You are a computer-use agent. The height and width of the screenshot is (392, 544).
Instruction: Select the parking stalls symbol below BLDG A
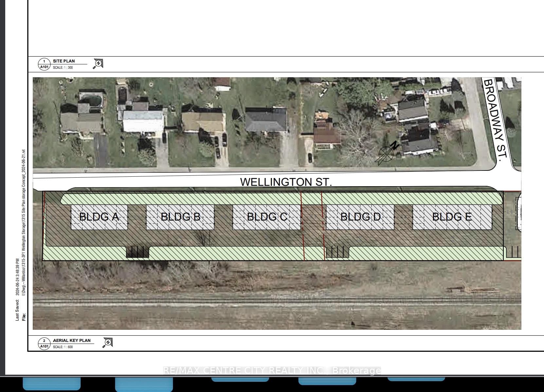point(138,252)
